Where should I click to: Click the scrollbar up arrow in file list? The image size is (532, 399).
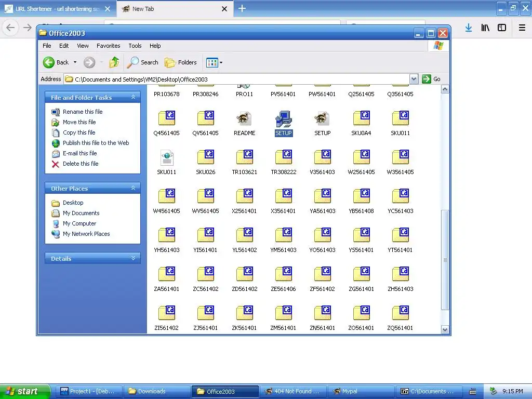click(445, 89)
